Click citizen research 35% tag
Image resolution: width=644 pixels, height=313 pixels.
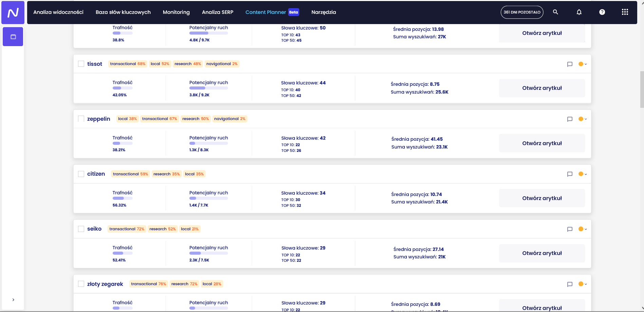pyautogui.click(x=167, y=174)
